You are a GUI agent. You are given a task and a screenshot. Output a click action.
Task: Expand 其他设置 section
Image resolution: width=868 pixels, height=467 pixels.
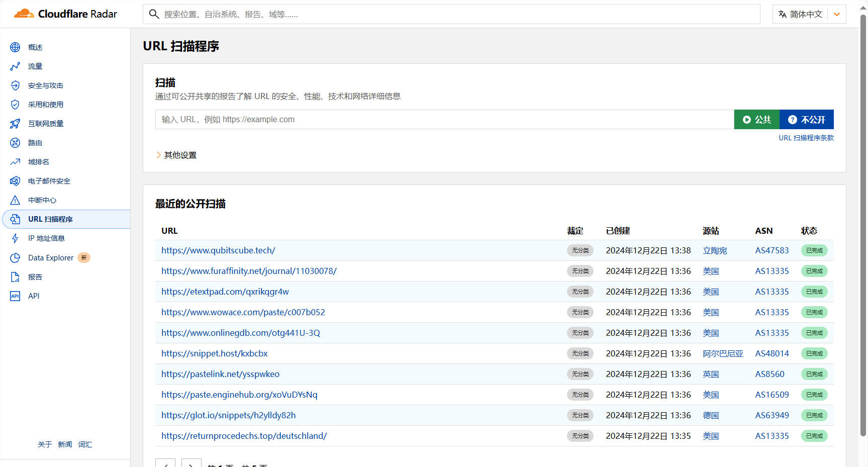pos(176,155)
